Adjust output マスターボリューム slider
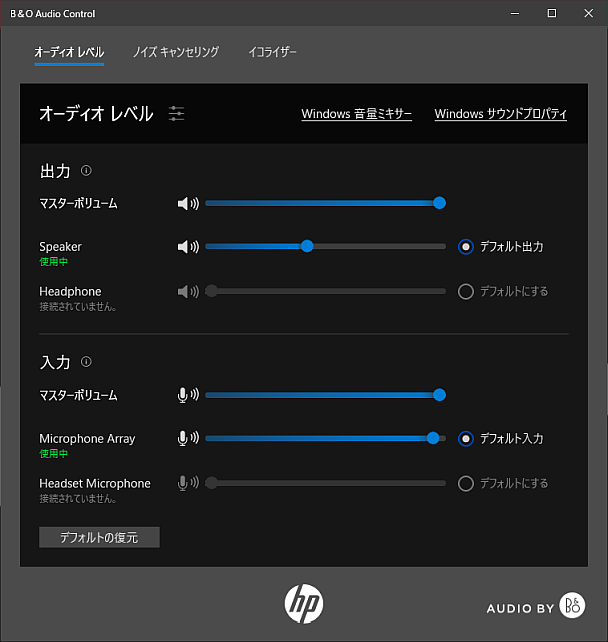The image size is (608, 642). pyautogui.click(x=325, y=203)
